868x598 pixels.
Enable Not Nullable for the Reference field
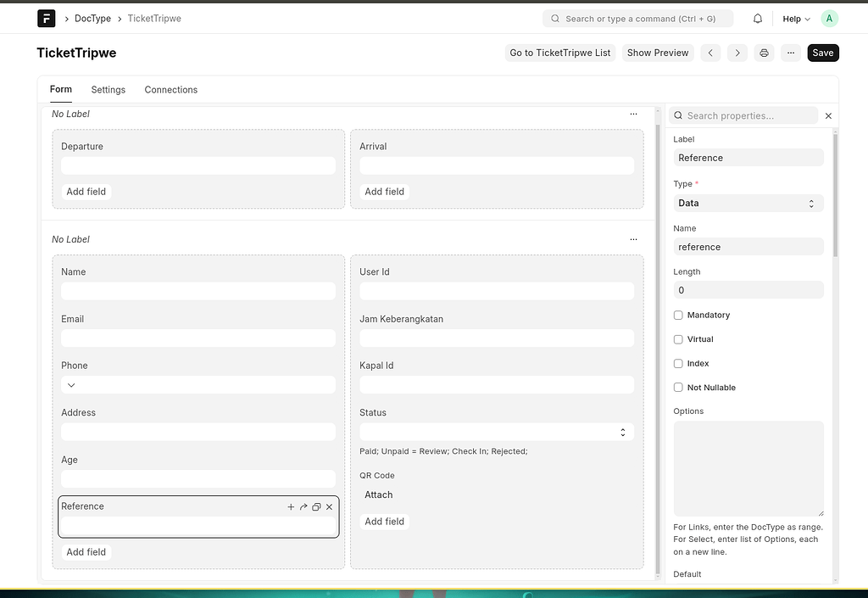(678, 387)
